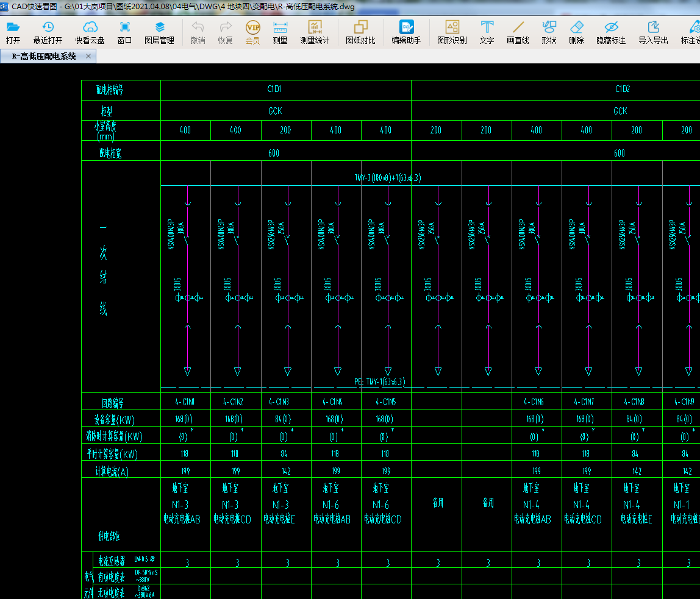
Task: Click the 4-C1N8 circuit number
Action: coord(634,402)
